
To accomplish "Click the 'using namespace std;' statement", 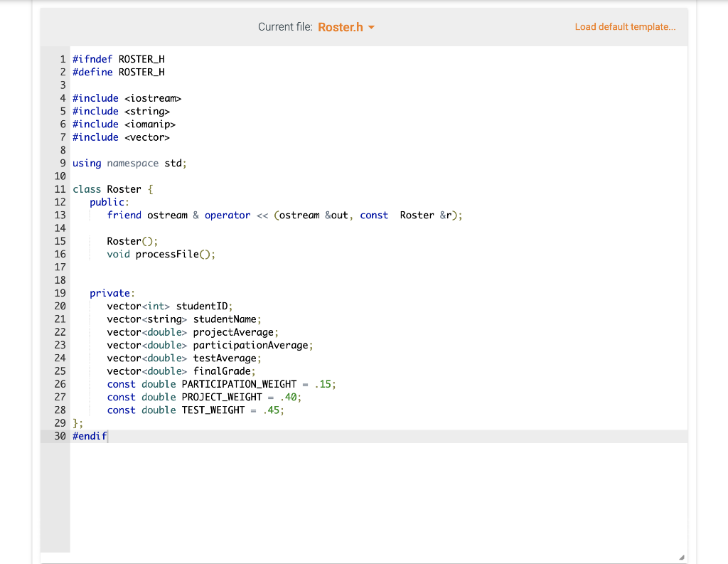I will point(128,163).
